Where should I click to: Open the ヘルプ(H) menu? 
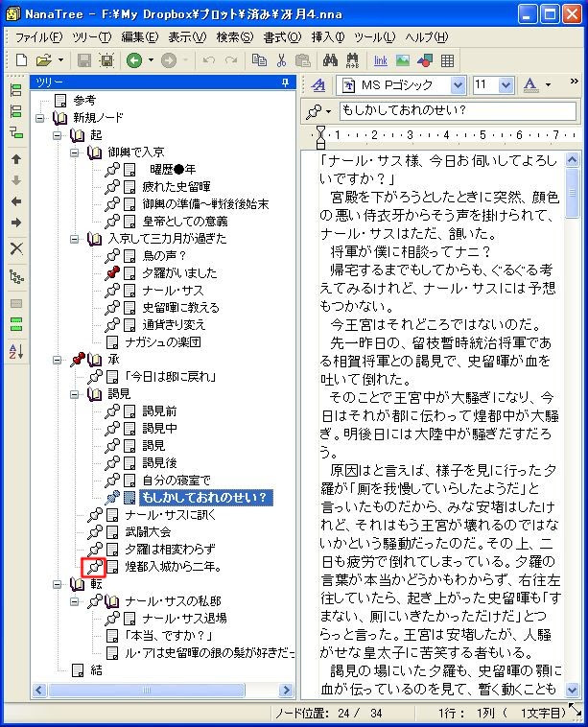tap(427, 37)
